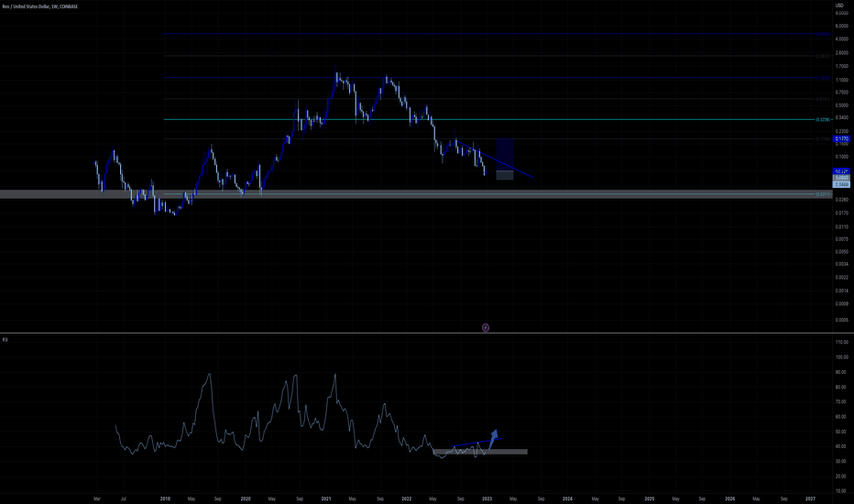This screenshot has height=504, width=854.
Task: Click the 0.0005 price axis label
Action: (x=841, y=320)
